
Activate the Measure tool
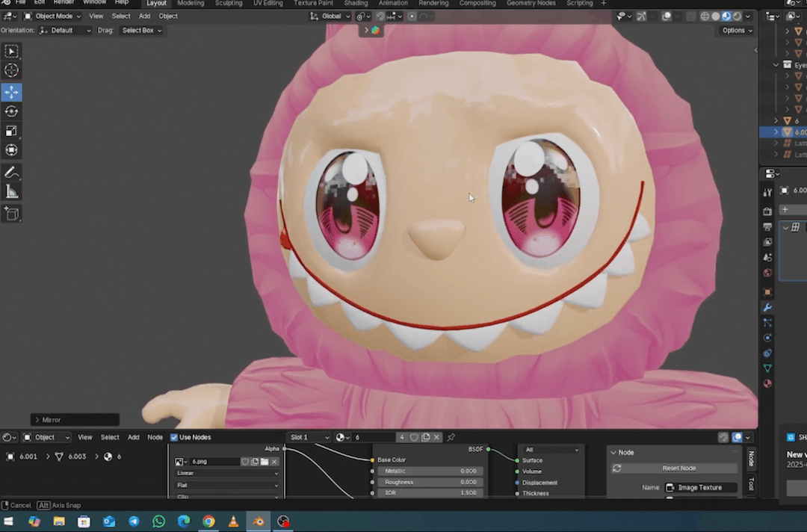click(12, 192)
